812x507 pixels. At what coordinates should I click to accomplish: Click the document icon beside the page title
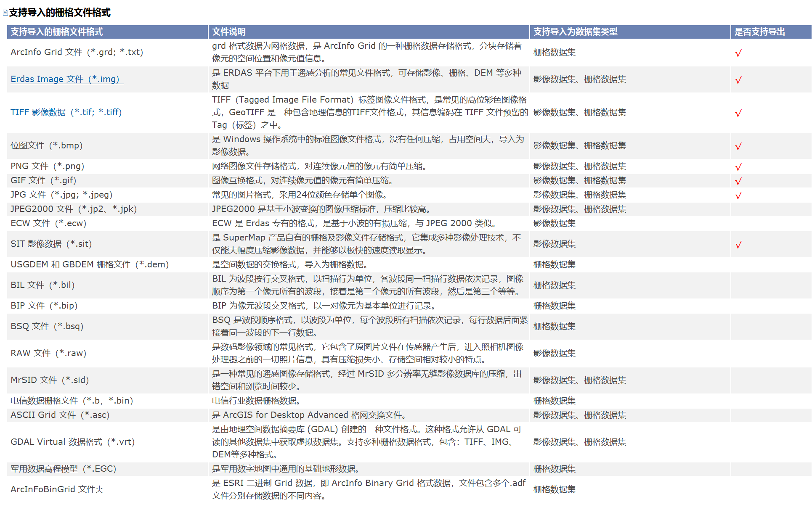(5, 13)
